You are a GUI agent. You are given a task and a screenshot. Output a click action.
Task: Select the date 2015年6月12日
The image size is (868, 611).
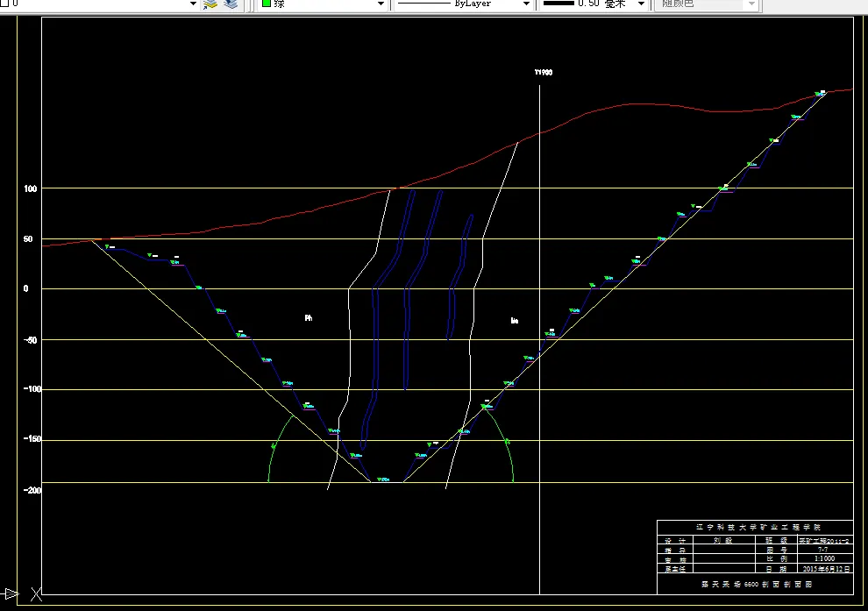[827, 568]
